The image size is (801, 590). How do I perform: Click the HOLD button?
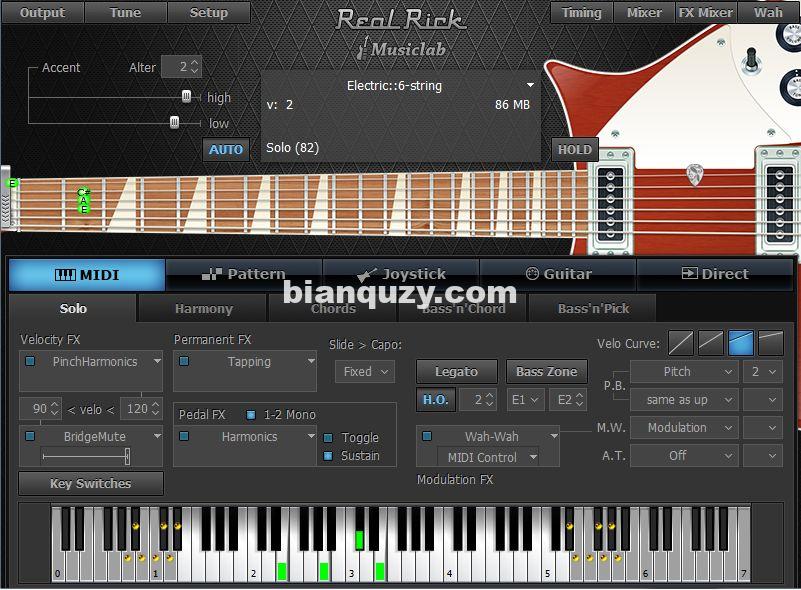point(575,150)
